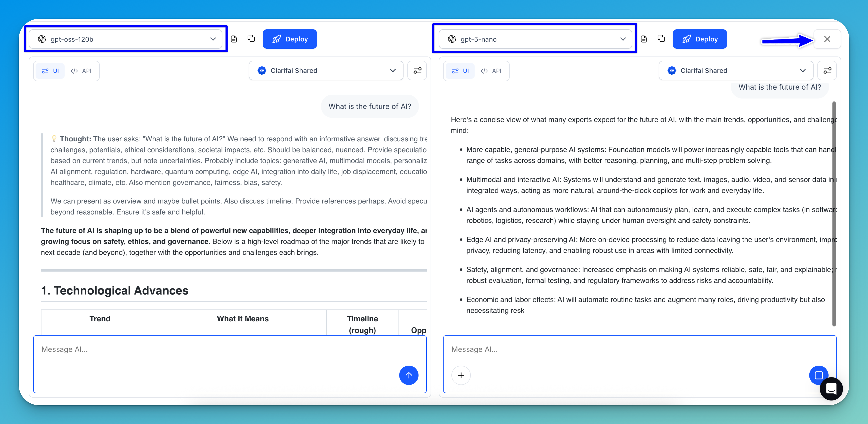The width and height of the screenshot is (868, 424).
Task: Click the 'What is the future of AI?' left message
Action: pyautogui.click(x=370, y=106)
